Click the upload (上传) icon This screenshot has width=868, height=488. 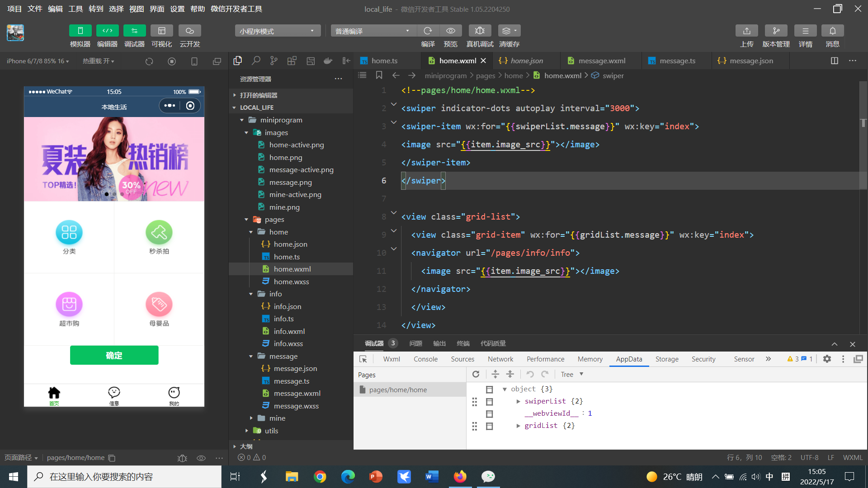[746, 31]
